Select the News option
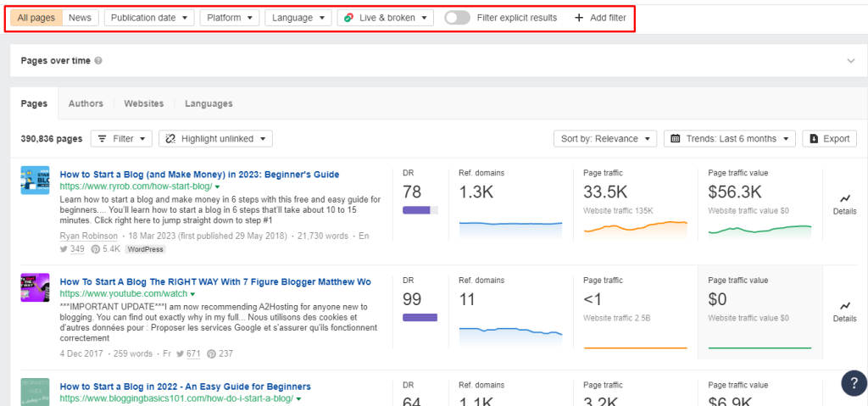Image resolution: width=868 pixels, height=406 pixels. coord(81,18)
